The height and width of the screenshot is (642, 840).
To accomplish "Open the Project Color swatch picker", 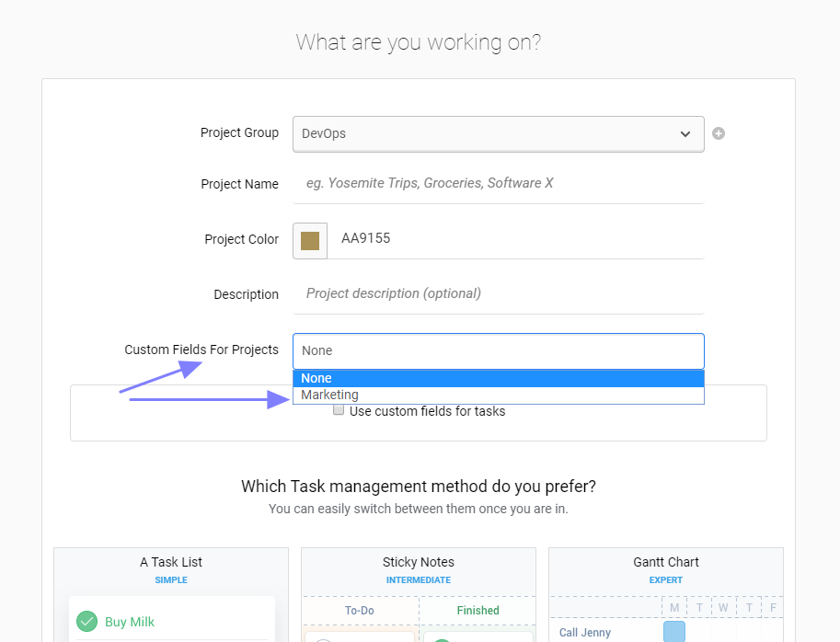I will click(310, 240).
